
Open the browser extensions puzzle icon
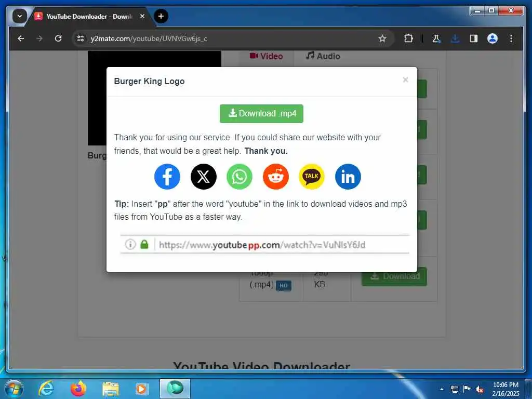pos(408,38)
